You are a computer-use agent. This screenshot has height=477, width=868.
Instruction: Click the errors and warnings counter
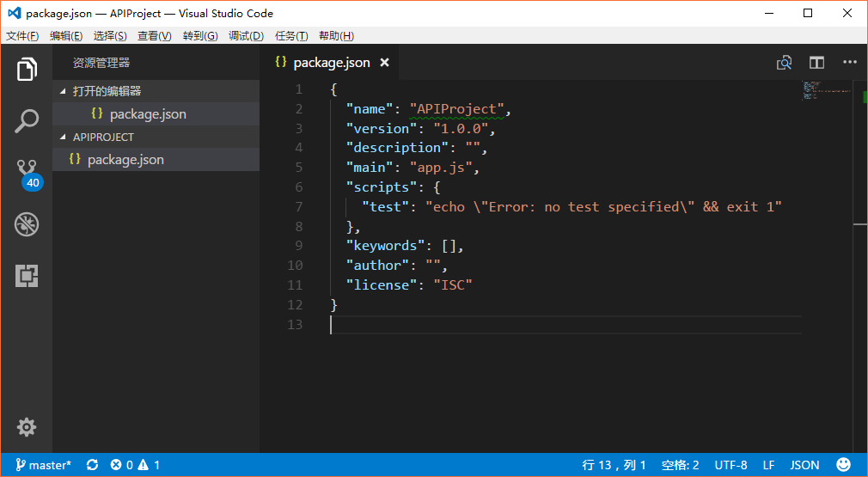[135, 465]
